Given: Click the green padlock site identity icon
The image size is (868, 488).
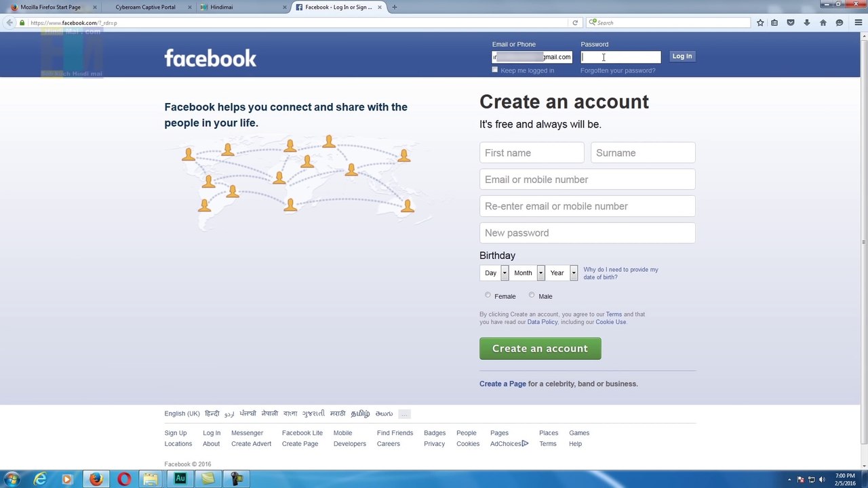Looking at the screenshot, I should tap(22, 22).
